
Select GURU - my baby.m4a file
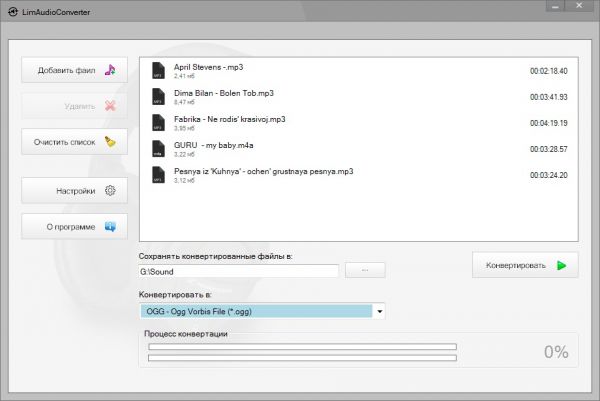click(x=359, y=149)
